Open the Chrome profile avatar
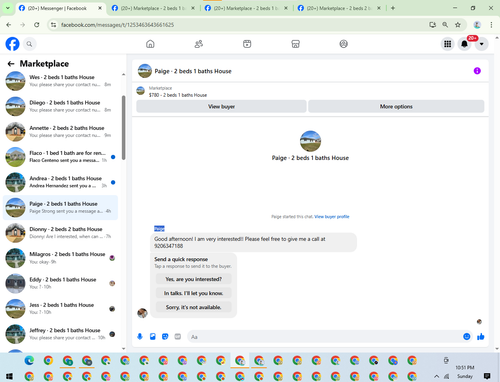The image size is (500, 382). pyautogui.click(x=477, y=25)
